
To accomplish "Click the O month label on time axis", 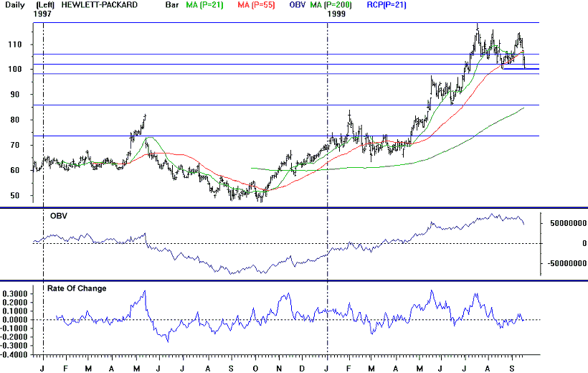I will pyautogui.click(x=255, y=369).
